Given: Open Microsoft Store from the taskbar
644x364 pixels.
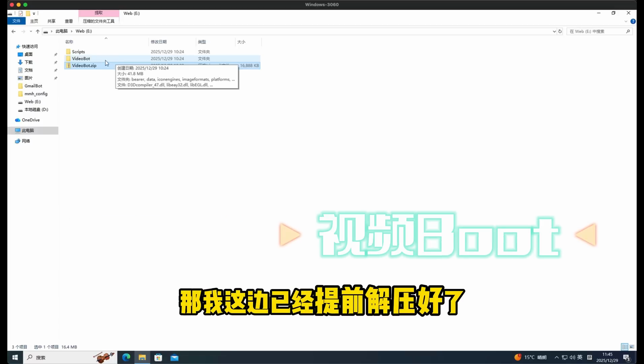Looking at the screenshot, I should pos(158,357).
